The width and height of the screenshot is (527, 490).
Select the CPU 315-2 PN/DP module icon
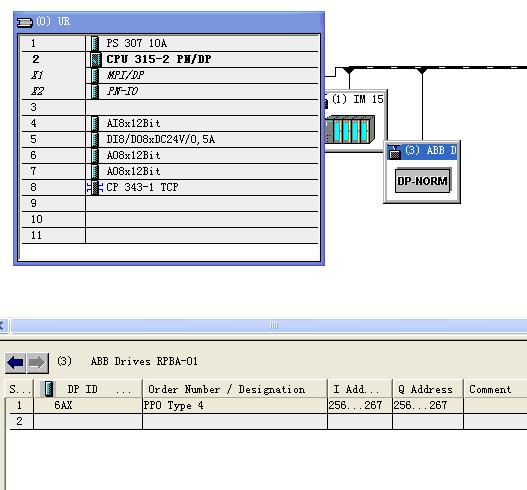[x=96, y=59]
